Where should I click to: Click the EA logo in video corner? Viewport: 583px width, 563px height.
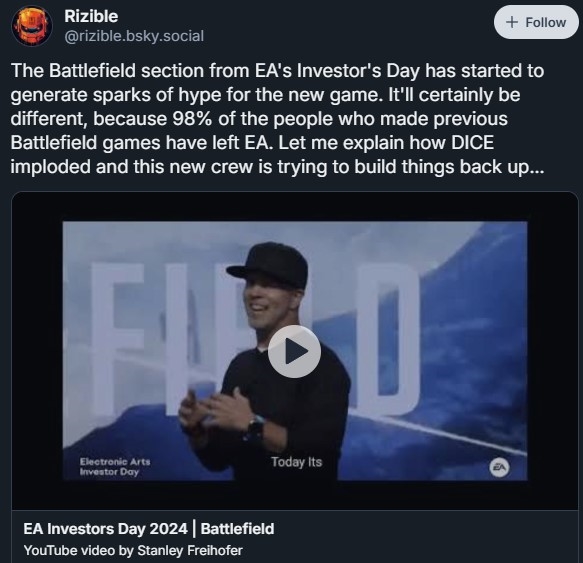click(499, 467)
